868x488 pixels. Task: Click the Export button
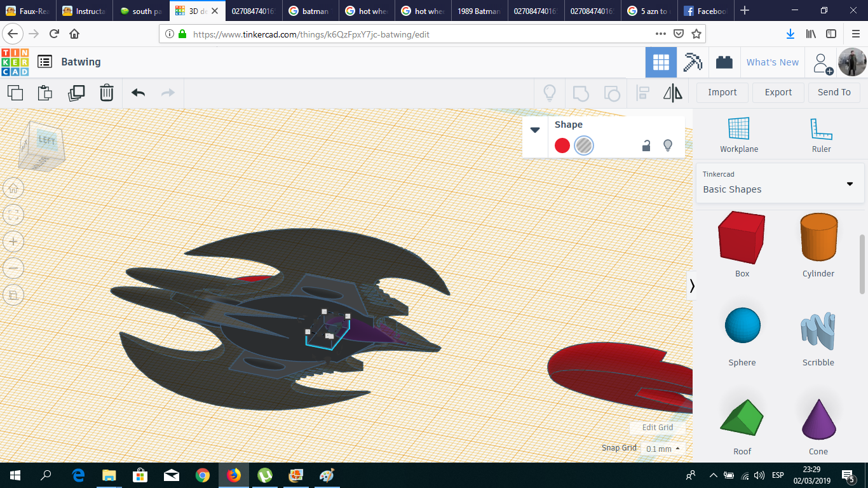[778, 93]
